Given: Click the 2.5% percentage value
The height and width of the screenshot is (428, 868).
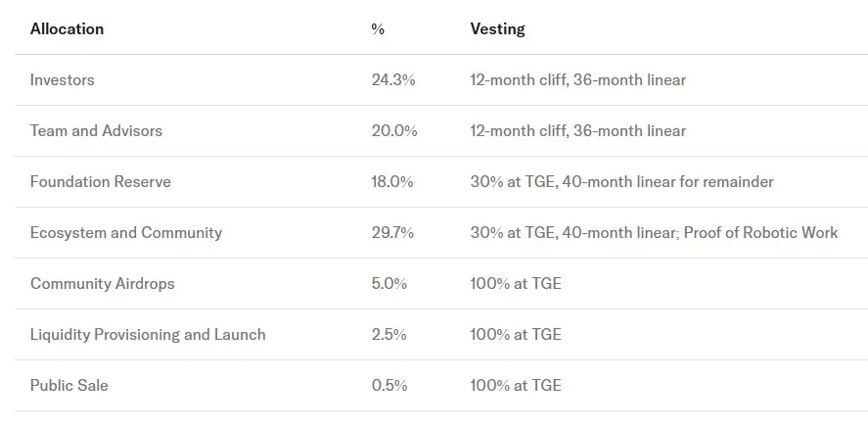Looking at the screenshot, I should pyautogui.click(x=389, y=335).
